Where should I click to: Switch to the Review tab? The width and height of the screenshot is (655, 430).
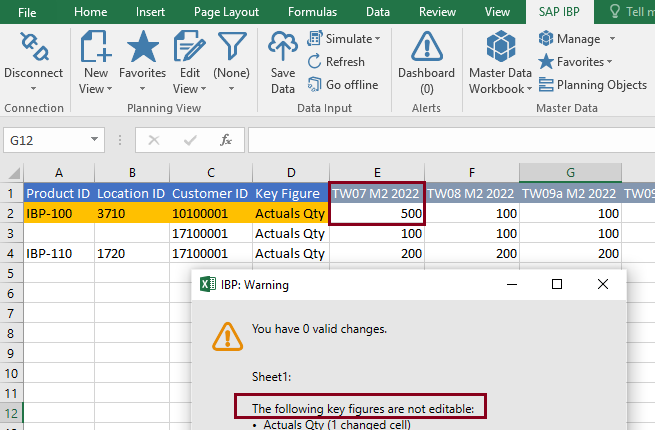click(x=437, y=12)
